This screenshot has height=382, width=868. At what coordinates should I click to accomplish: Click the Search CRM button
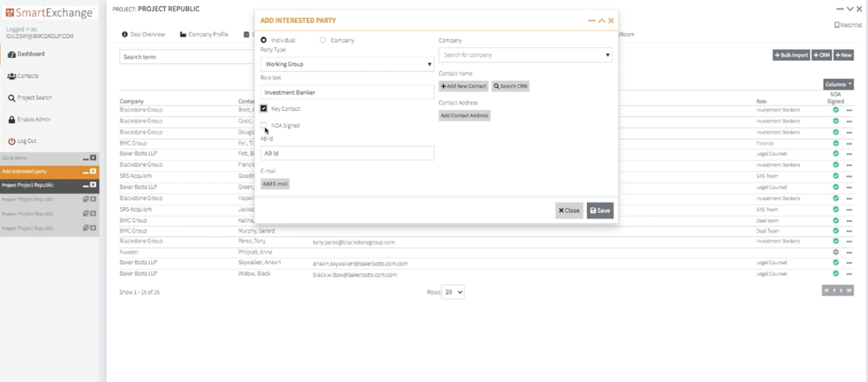pyautogui.click(x=510, y=86)
